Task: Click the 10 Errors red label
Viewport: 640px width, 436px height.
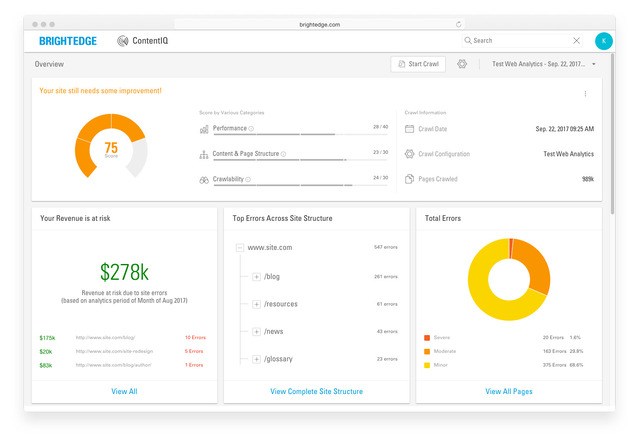Action: (195, 338)
